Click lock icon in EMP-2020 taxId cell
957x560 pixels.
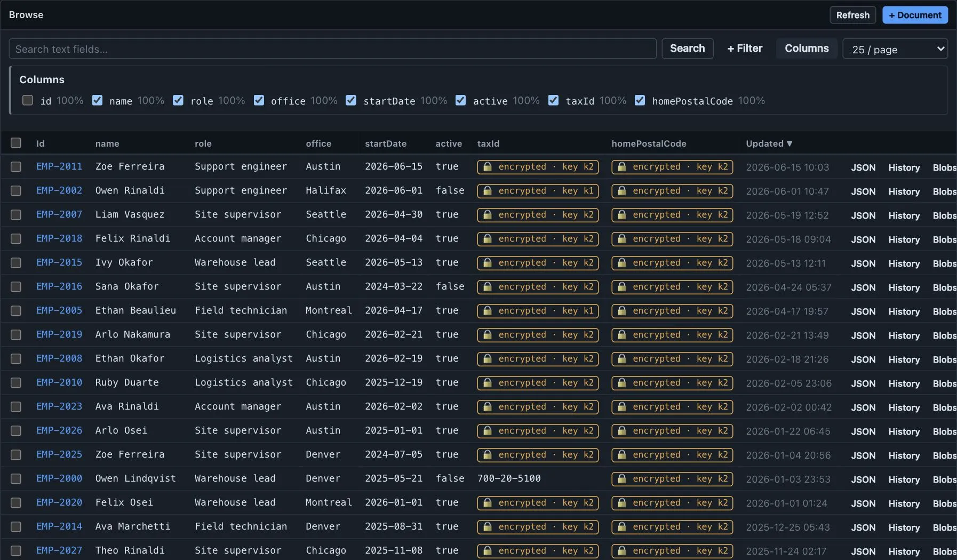[487, 502]
